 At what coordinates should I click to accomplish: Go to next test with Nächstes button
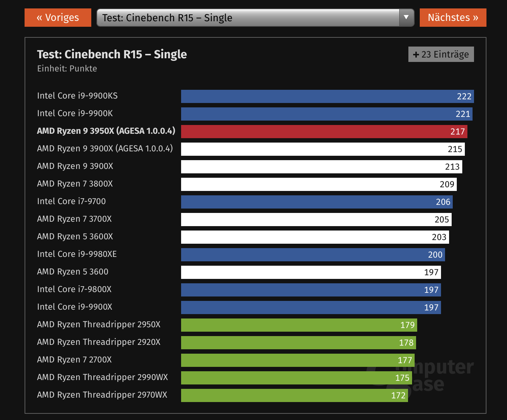453,18
